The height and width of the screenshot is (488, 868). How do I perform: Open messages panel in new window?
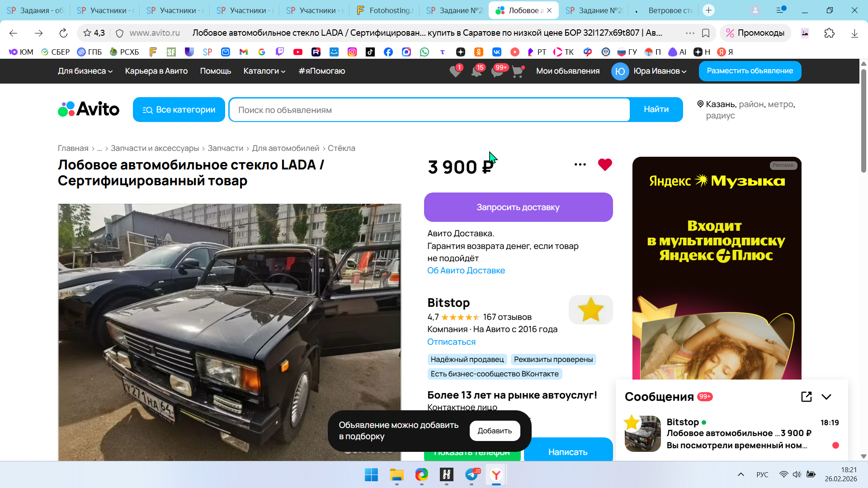(806, 397)
